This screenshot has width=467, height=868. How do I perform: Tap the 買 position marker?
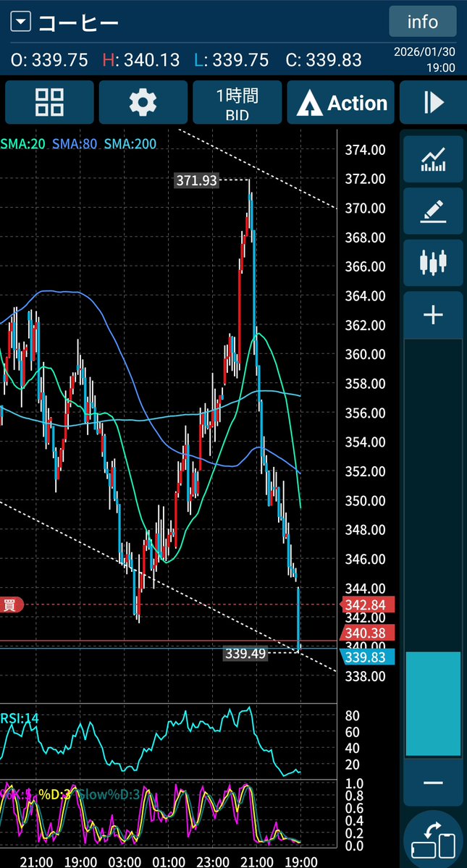pos(11,604)
